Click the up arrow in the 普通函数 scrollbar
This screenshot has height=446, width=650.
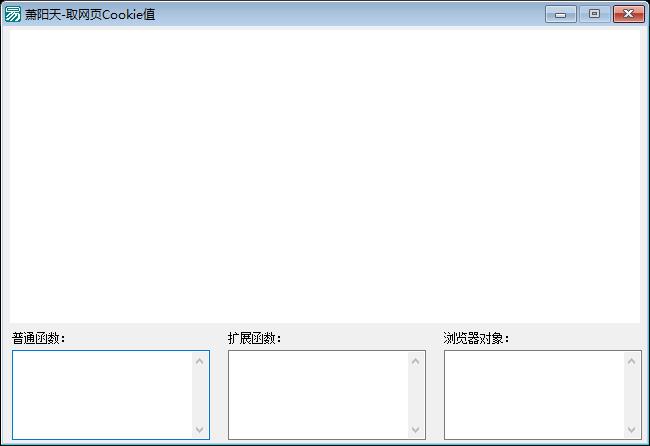200,361
